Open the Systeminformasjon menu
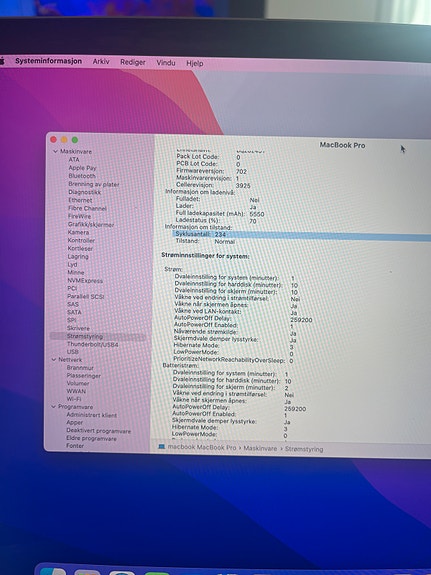431x575 pixels. (x=48, y=61)
